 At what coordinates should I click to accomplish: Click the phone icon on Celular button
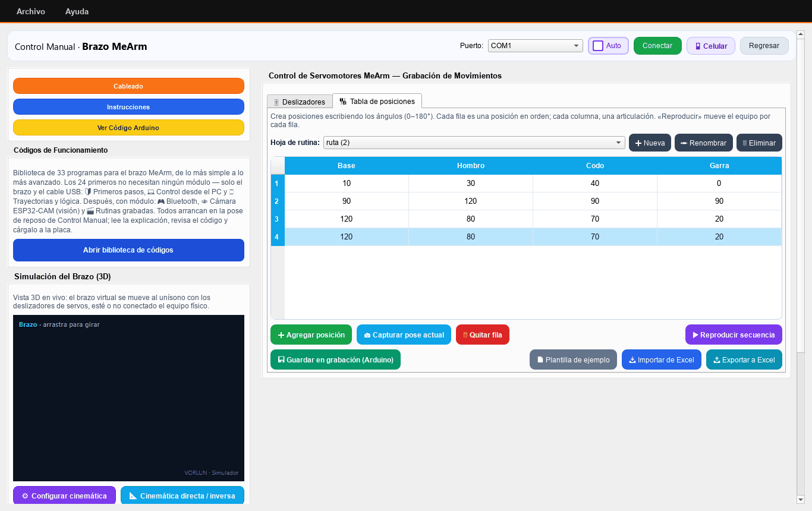pyautogui.click(x=698, y=46)
